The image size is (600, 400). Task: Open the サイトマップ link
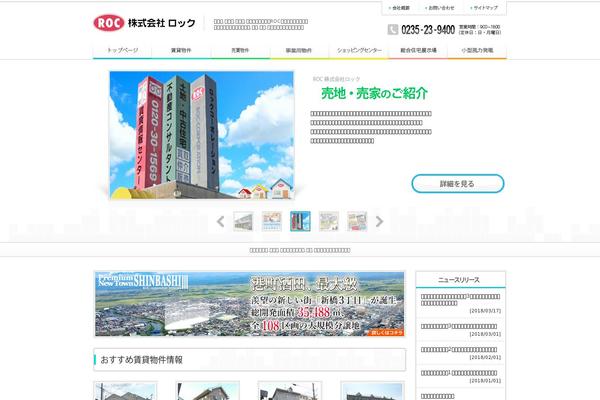484,8
